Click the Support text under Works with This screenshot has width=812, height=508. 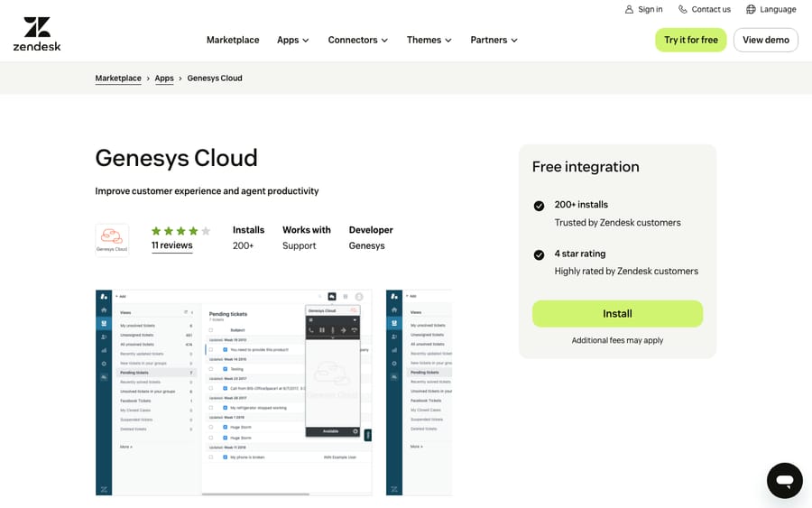pyautogui.click(x=299, y=246)
